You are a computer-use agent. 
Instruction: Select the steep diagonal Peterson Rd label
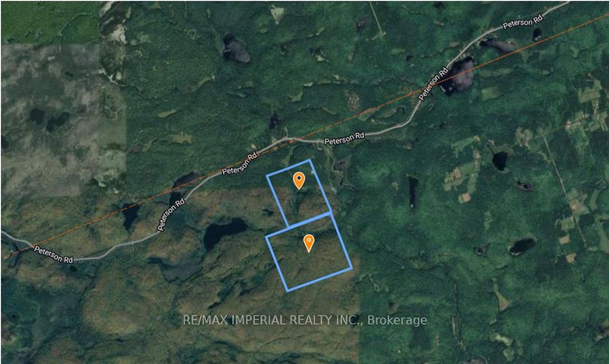[x=171, y=214]
